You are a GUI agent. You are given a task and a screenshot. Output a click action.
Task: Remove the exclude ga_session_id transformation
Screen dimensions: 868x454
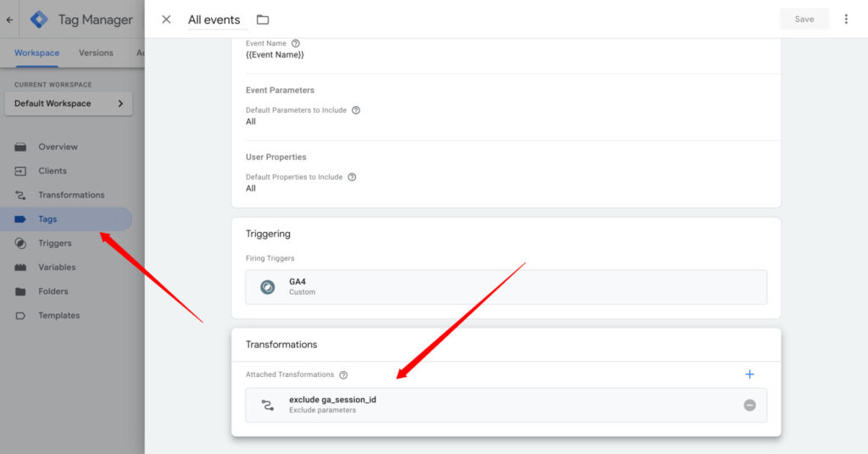[749, 405]
